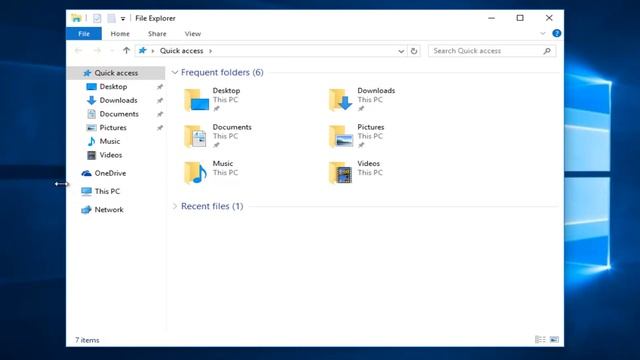Expand the ribbon with the chevron

542,33
